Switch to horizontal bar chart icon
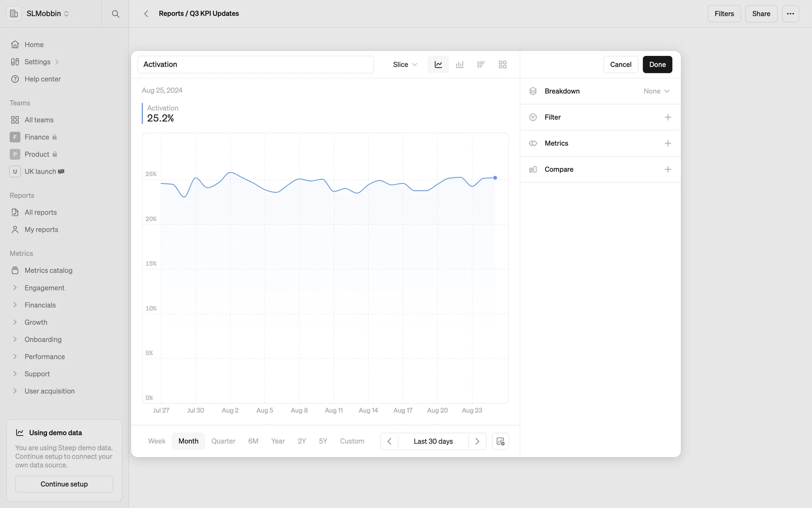Screen dimensions: 812x508 pos(481,64)
